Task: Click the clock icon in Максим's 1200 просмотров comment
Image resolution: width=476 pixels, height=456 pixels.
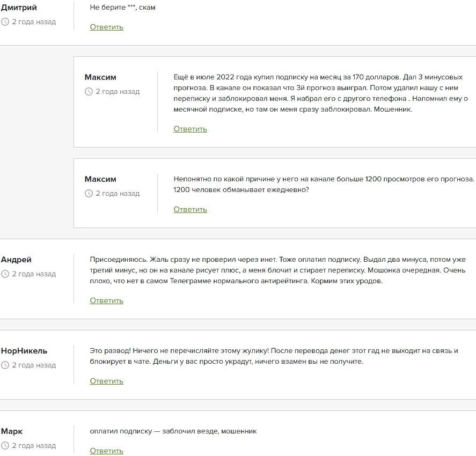Action: pos(89,194)
